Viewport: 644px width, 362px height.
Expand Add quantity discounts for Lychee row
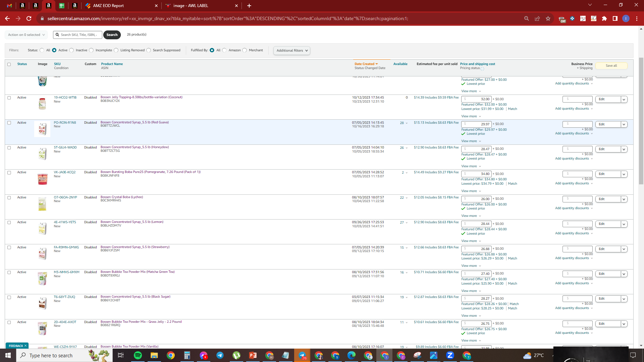[574, 208]
